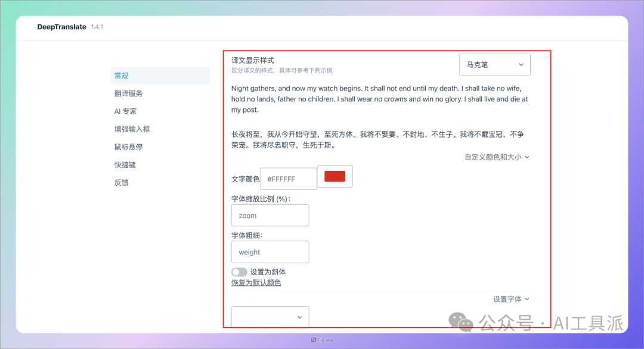Toggle the 设置为斜体 switch
The width and height of the screenshot is (644, 349).
pos(239,272)
